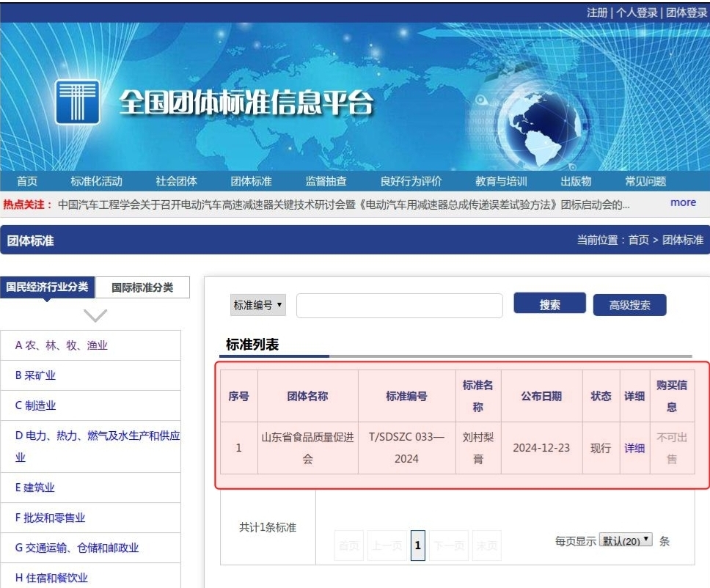Click the 刘村梨膏 standard name cell
The image size is (710, 588).
478,448
